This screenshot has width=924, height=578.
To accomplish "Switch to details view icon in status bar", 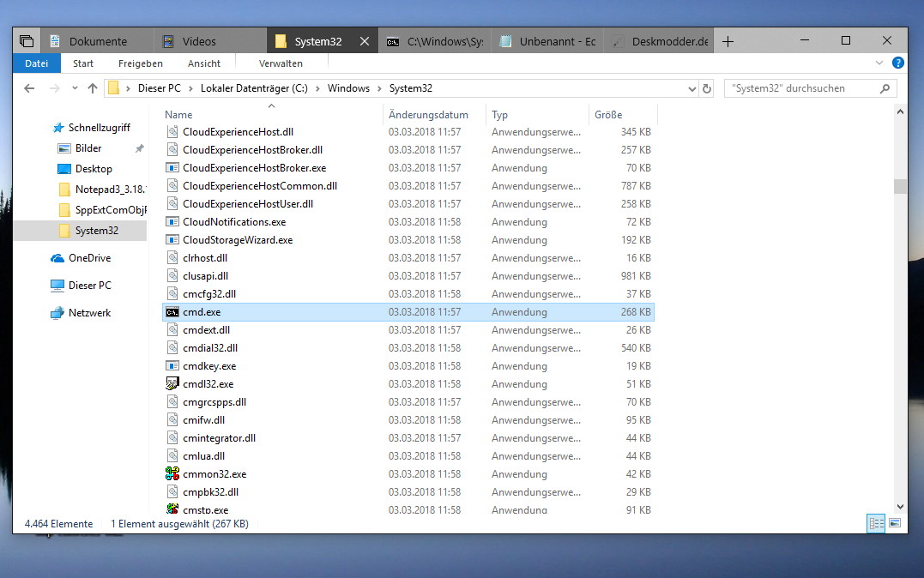I will pyautogui.click(x=876, y=523).
